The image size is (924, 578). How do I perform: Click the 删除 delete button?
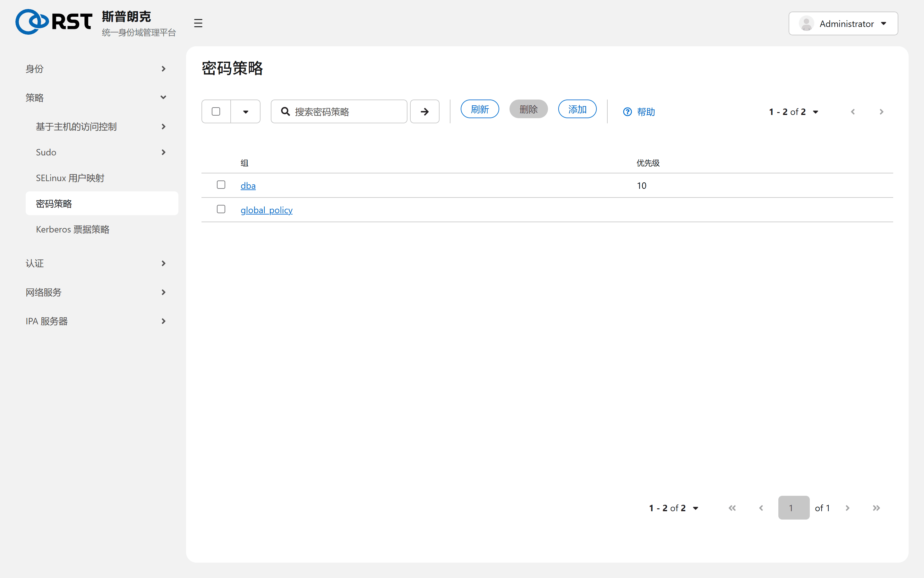[x=528, y=109]
